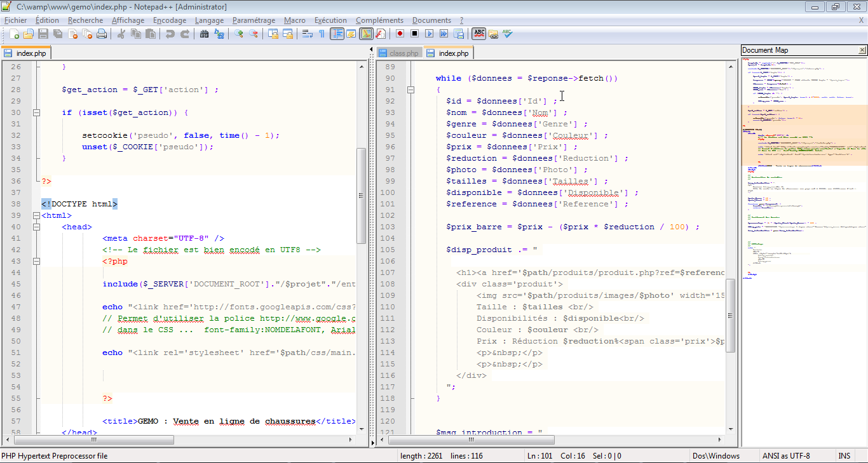Toggle the Document Map toolbar button
Screen dimensions: 868x463
[x=365, y=34]
